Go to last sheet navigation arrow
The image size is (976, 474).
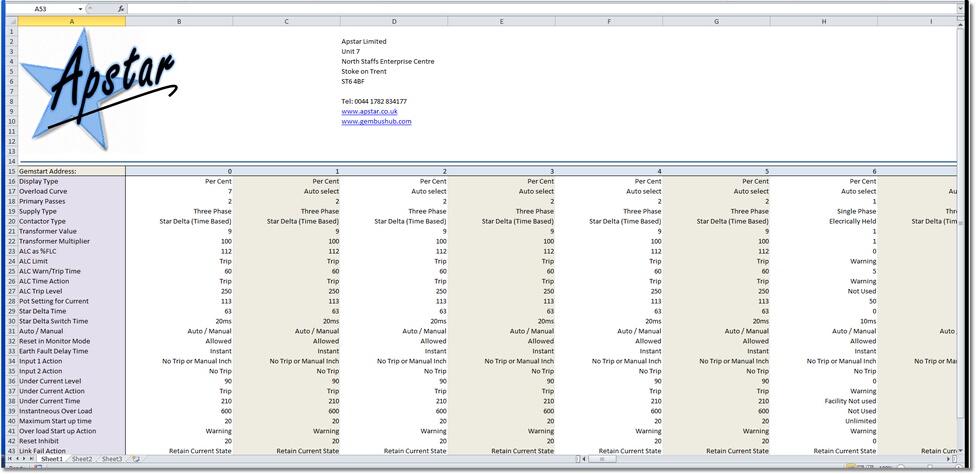pyautogui.click(x=32, y=459)
